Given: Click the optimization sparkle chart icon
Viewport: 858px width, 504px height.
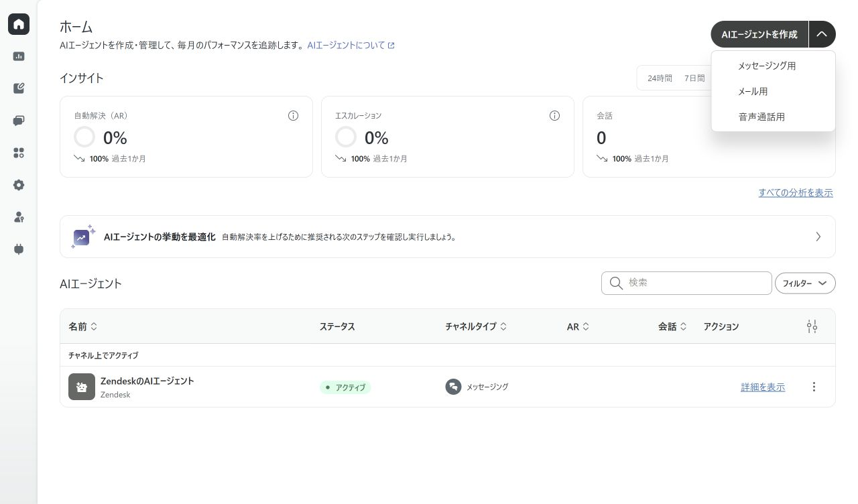Looking at the screenshot, I should [83, 237].
